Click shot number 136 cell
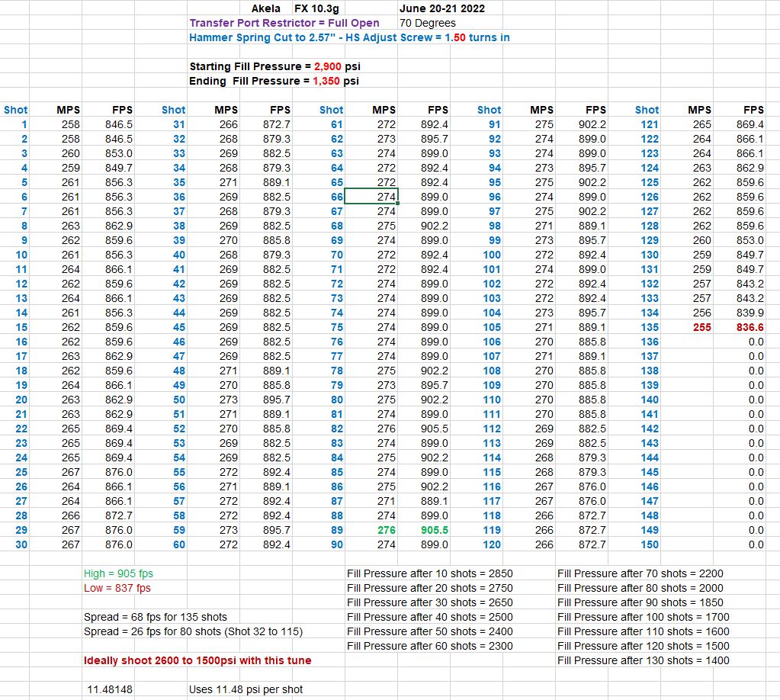780x700 pixels. coord(650,342)
